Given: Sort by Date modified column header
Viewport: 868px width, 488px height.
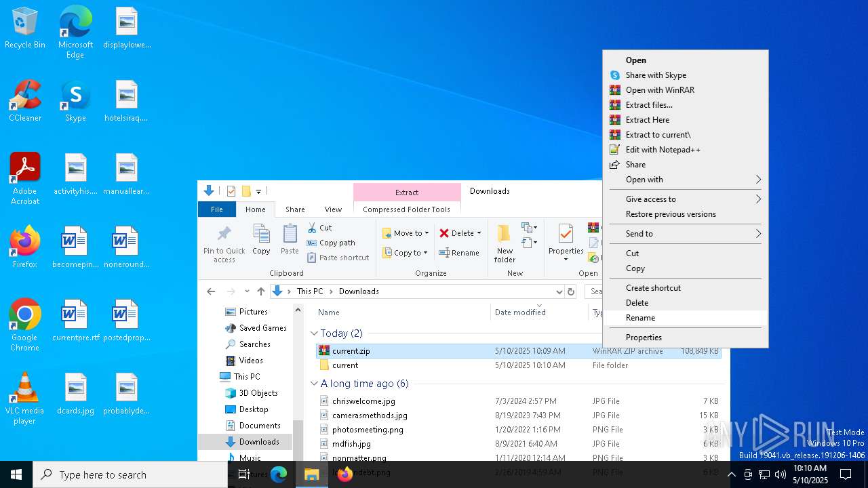Looking at the screenshot, I should coord(539,312).
